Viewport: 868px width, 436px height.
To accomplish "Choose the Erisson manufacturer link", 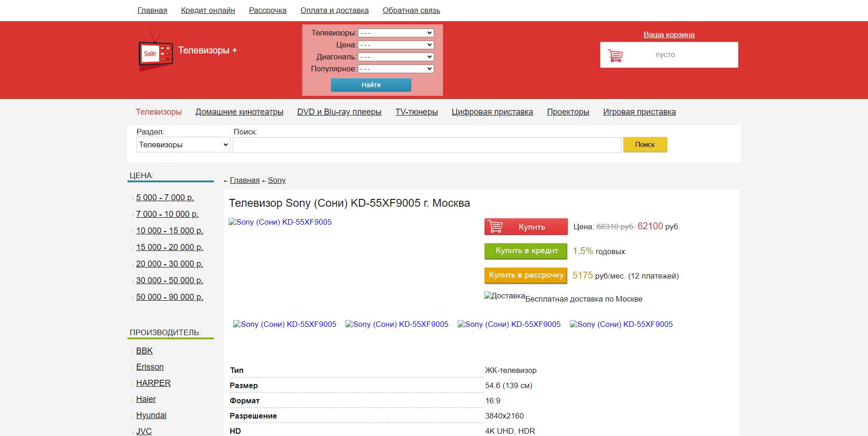I will point(150,367).
